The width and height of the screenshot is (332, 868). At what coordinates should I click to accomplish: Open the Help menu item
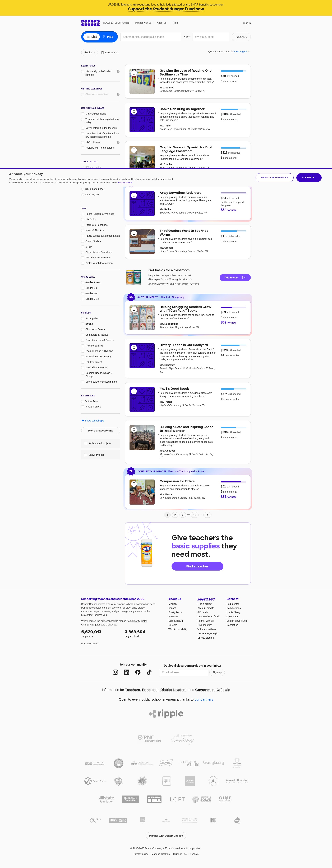[175, 23]
